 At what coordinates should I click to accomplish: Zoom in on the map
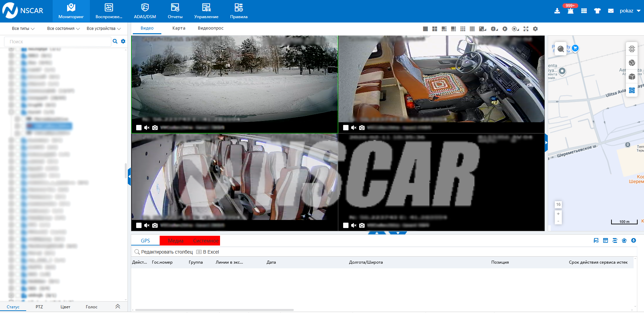click(x=558, y=214)
